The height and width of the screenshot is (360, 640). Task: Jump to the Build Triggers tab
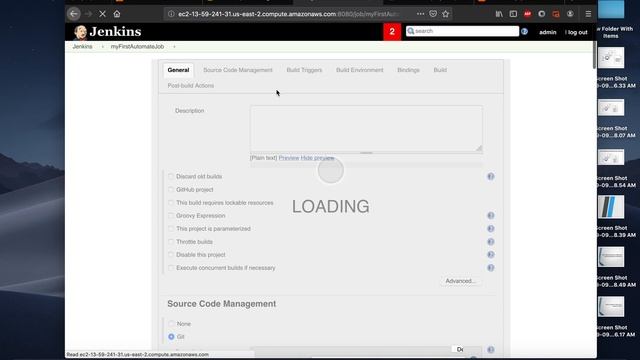click(304, 70)
